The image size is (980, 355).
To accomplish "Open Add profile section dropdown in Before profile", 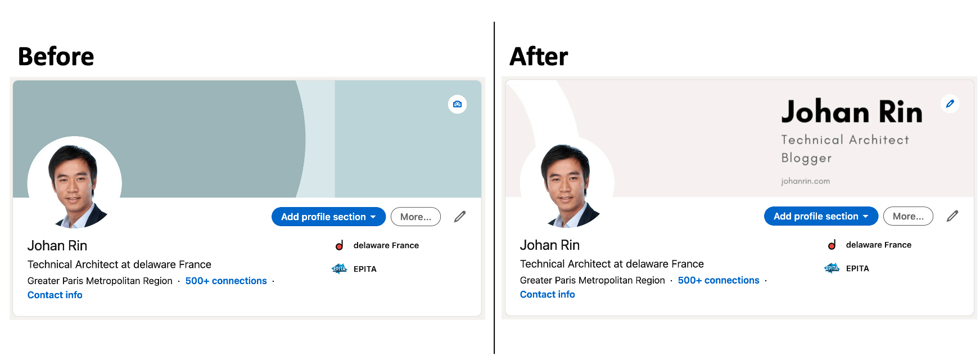I will coord(328,217).
